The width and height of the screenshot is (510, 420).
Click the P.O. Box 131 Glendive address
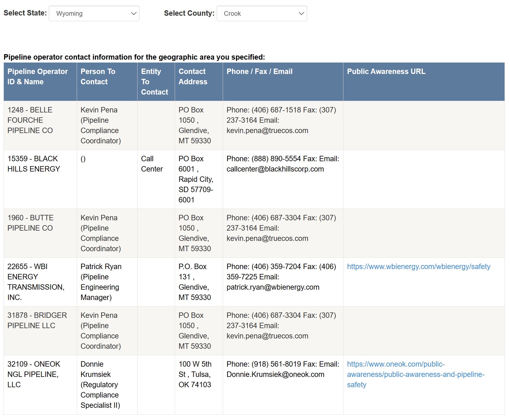199,282
